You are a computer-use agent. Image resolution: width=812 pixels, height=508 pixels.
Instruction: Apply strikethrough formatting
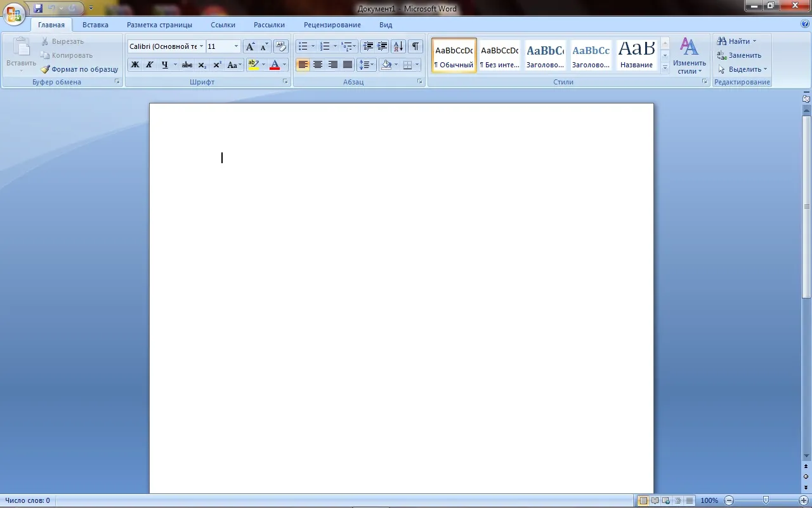(187, 65)
